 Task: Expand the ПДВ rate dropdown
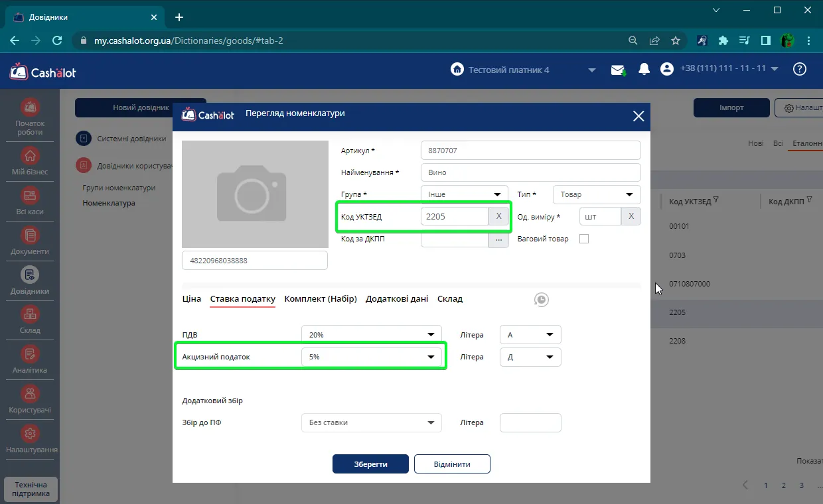point(372,335)
